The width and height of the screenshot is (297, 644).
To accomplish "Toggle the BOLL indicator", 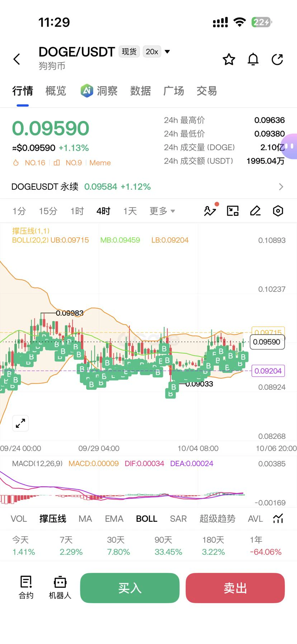I will click(x=147, y=518).
